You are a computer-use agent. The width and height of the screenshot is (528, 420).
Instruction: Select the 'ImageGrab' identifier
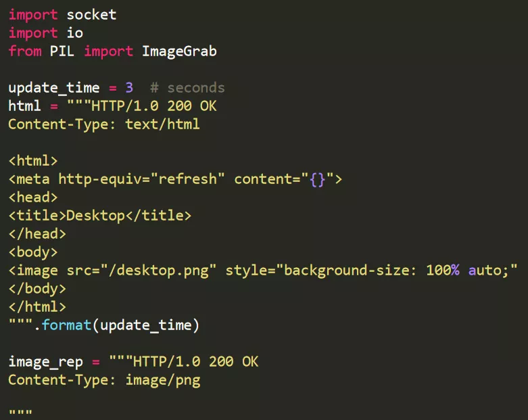click(179, 51)
